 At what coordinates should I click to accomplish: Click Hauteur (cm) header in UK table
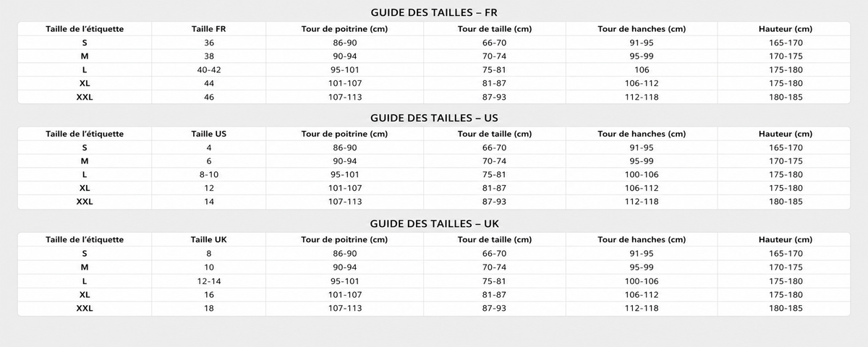[786, 239]
